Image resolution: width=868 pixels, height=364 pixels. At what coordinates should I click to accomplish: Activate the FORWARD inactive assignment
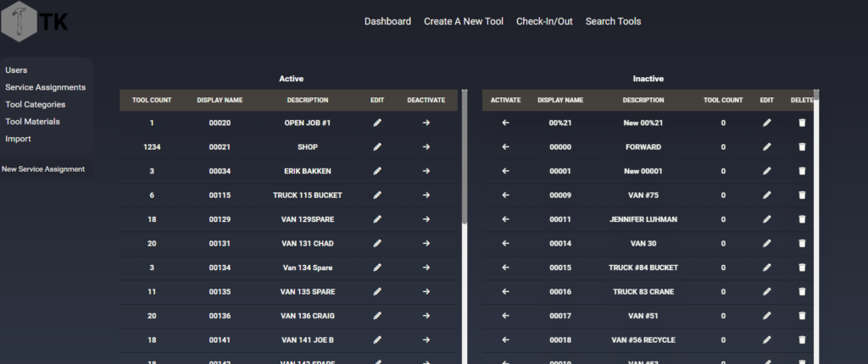point(505,146)
